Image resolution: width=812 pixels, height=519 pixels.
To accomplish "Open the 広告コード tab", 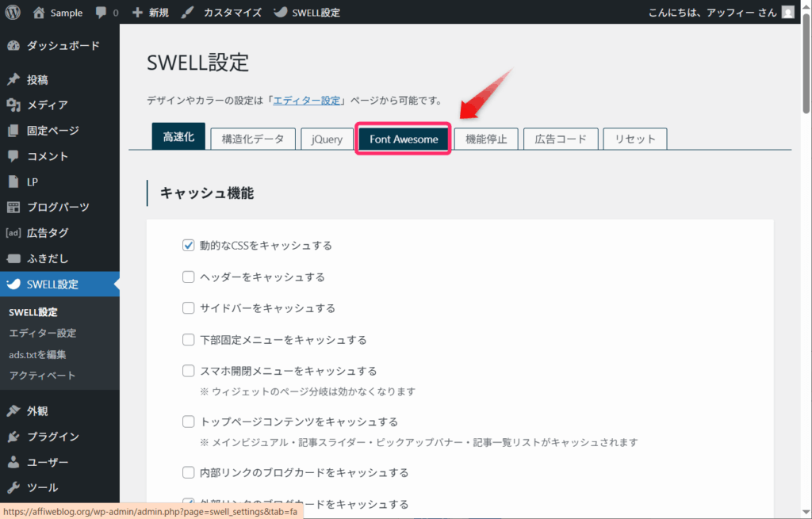I will [x=561, y=139].
